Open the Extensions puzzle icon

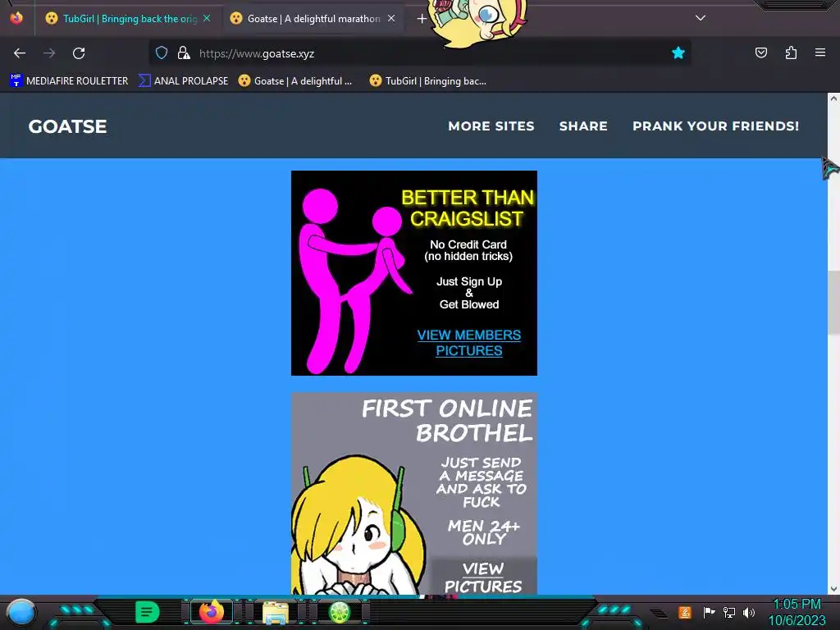(x=791, y=52)
